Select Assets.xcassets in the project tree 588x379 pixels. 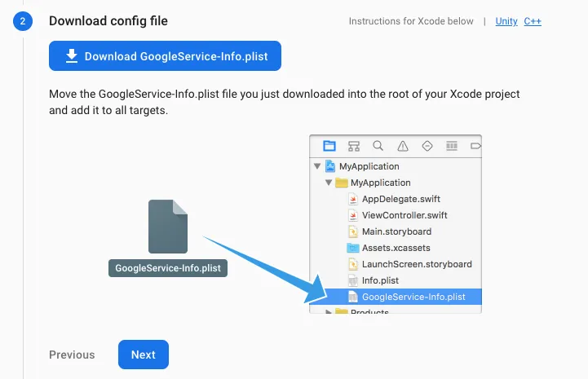click(396, 248)
